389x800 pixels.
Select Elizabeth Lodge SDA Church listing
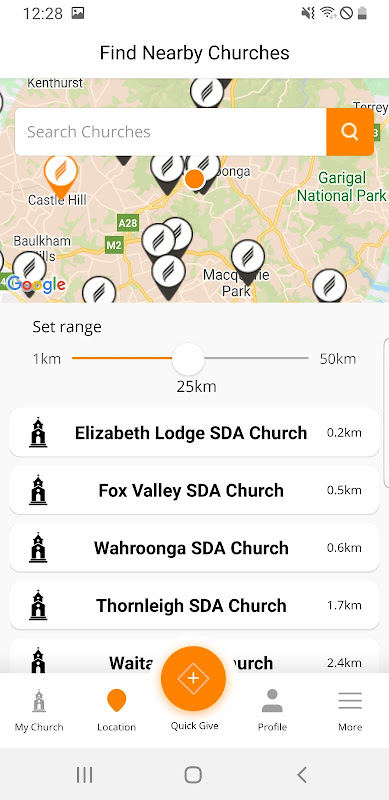(x=194, y=433)
